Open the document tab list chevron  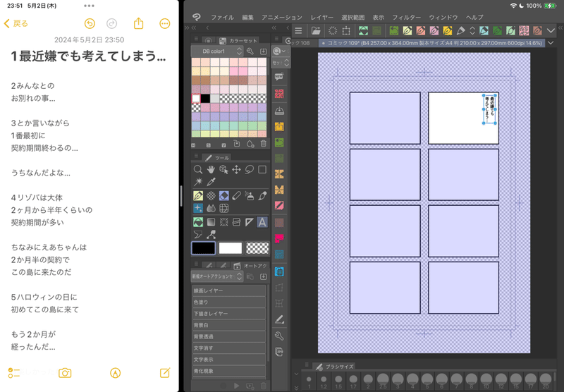[551, 43]
